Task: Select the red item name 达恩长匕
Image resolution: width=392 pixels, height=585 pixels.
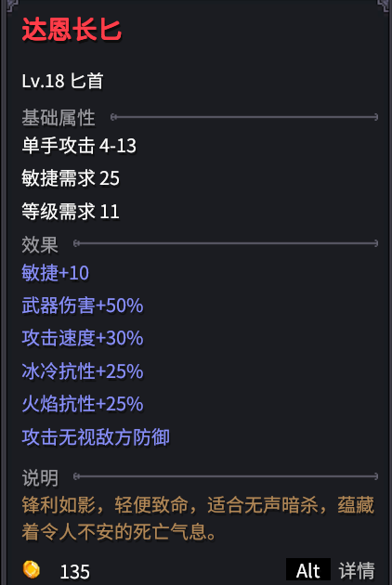Action: (x=72, y=30)
